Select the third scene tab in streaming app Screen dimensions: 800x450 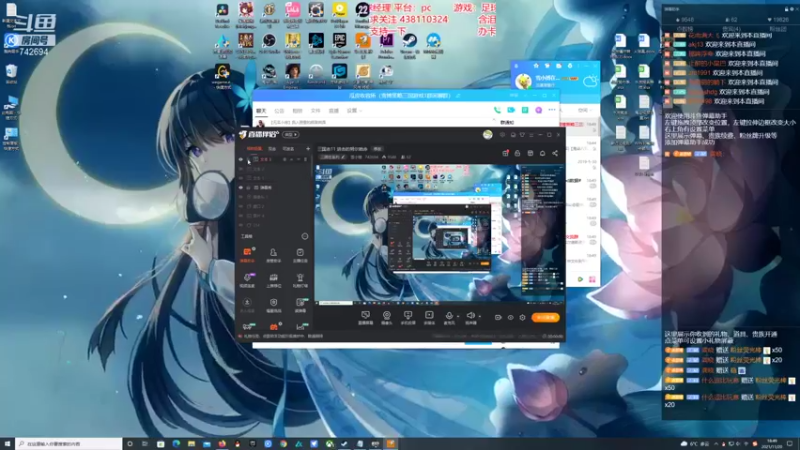(288, 149)
